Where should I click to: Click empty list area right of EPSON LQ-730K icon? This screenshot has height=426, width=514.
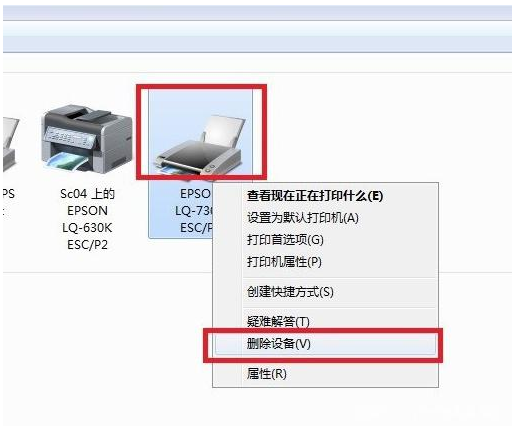click(x=383, y=133)
